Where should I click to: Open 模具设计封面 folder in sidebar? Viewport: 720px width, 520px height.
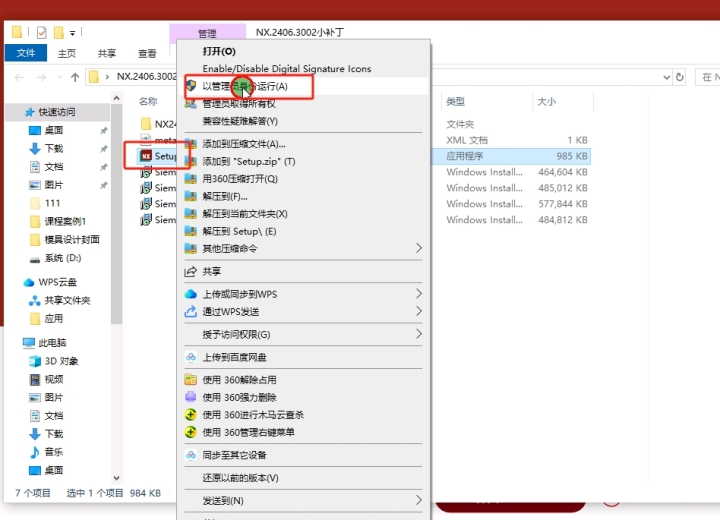click(x=72, y=240)
